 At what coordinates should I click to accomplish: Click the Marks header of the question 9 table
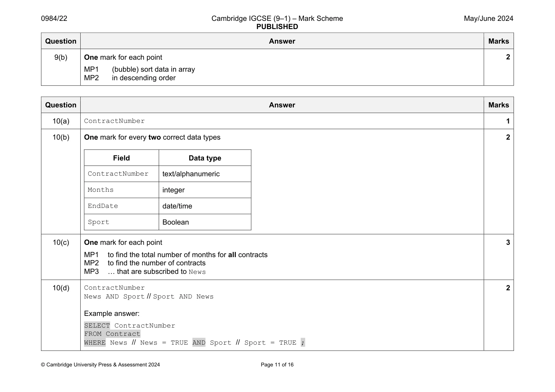[499, 41]
